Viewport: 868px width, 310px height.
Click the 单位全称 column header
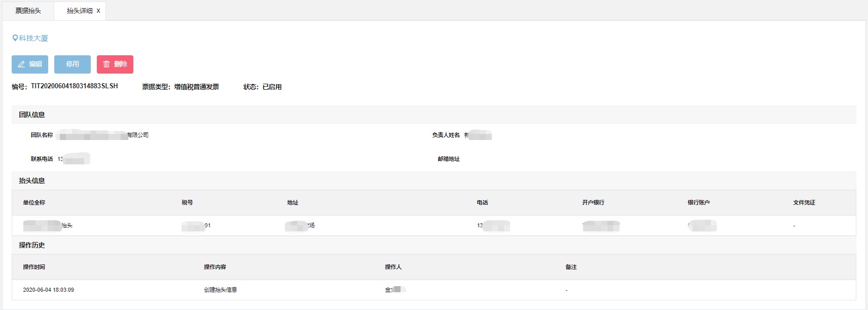[x=34, y=202]
